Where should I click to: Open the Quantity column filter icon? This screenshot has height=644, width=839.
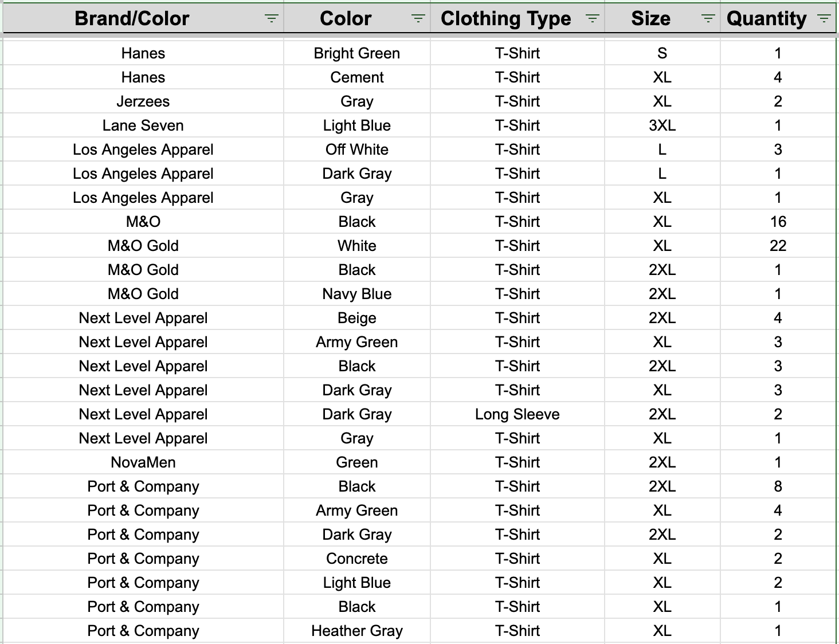click(824, 19)
